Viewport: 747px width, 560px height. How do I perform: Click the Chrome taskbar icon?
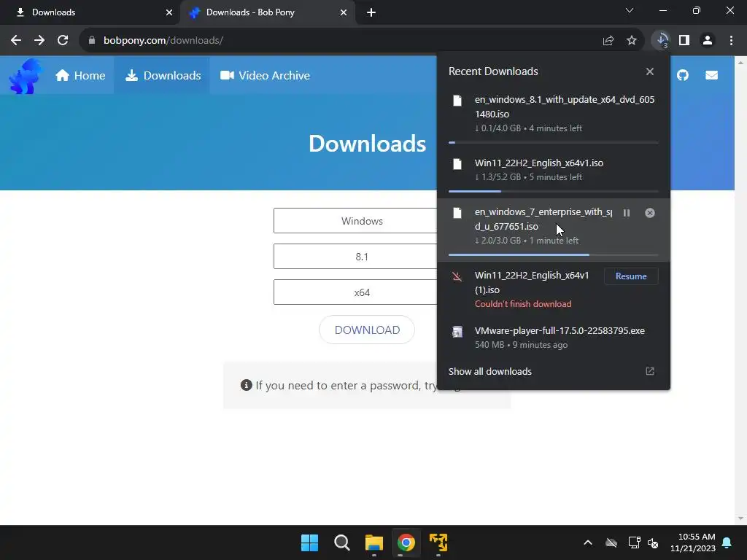pos(406,542)
